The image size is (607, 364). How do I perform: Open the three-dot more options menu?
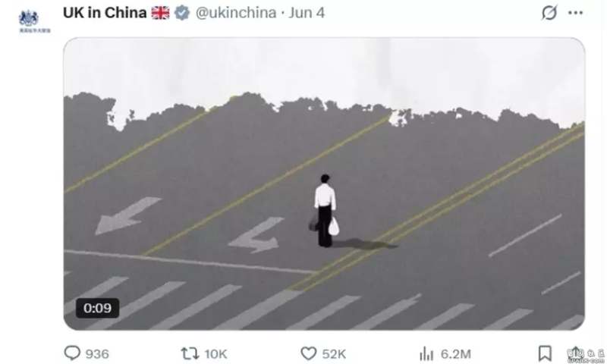(x=575, y=13)
